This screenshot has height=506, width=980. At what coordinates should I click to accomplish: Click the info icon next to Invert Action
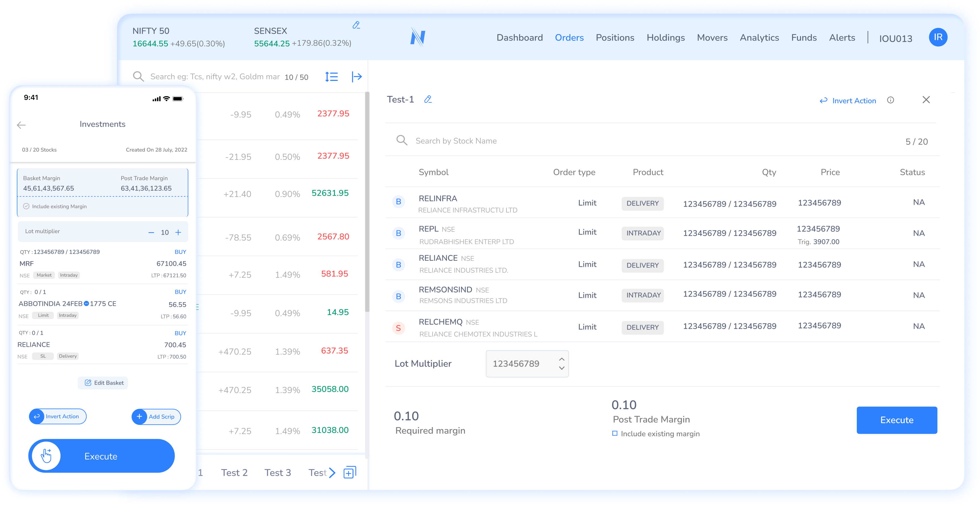tap(890, 100)
